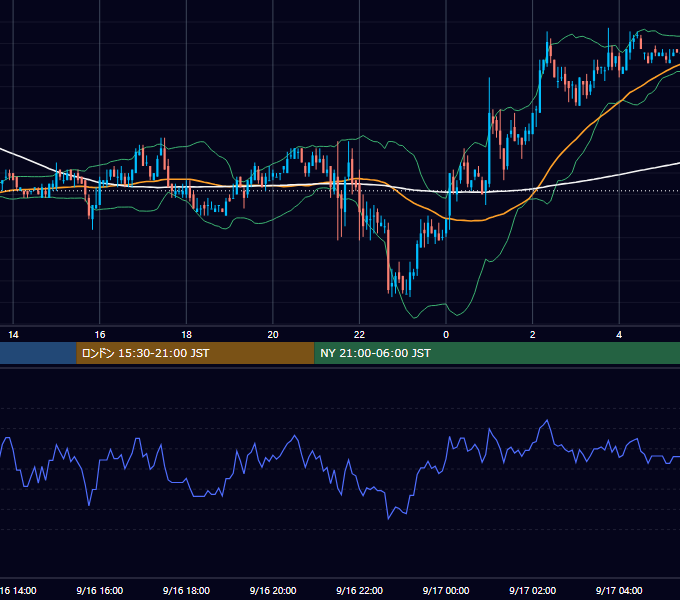The height and width of the screenshot is (600, 680).
Task: Click the 9/16 18:00 date label
Action: (x=186, y=590)
